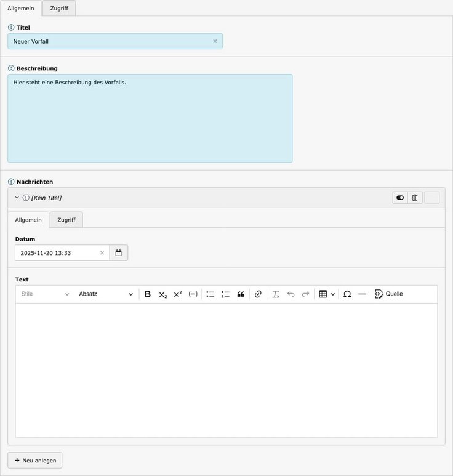Open the inner Zugriff tab under Nachrichten
This screenshot has width=453, height=476.
click(x=66, y=220)
